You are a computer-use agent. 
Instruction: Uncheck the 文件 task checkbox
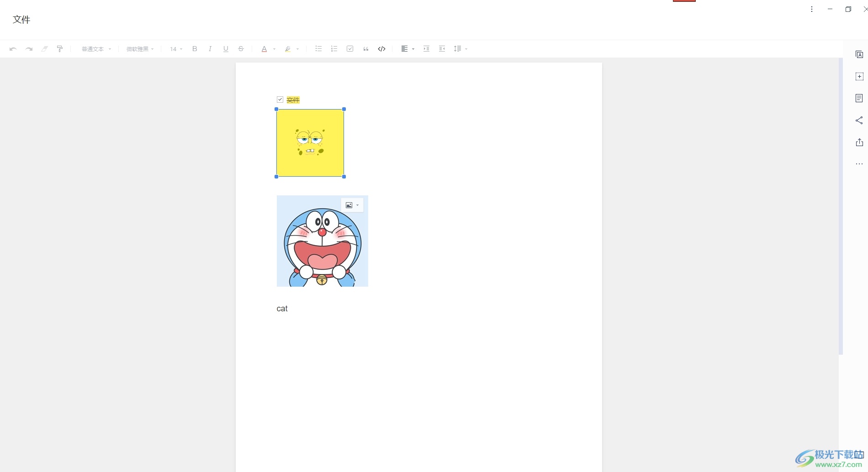[280, 100]
